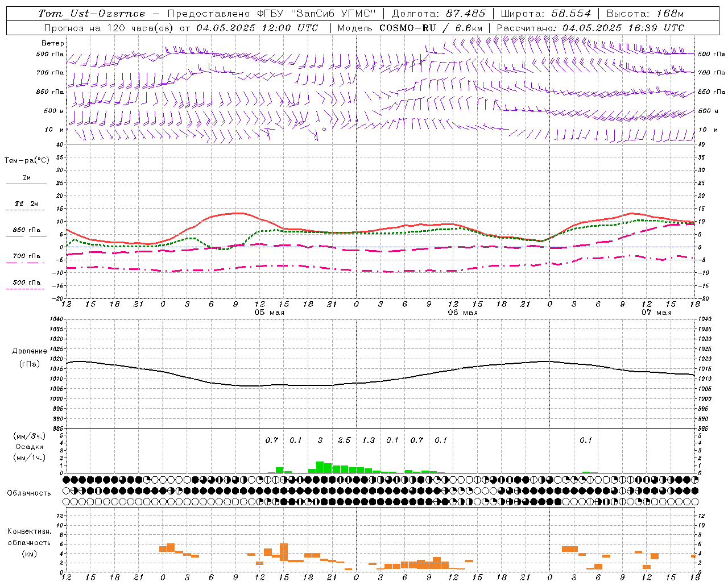The image size is (728, 582).
Task: Click the station name Tom_Ust-Ozernoe
Action: pos(92,14)
